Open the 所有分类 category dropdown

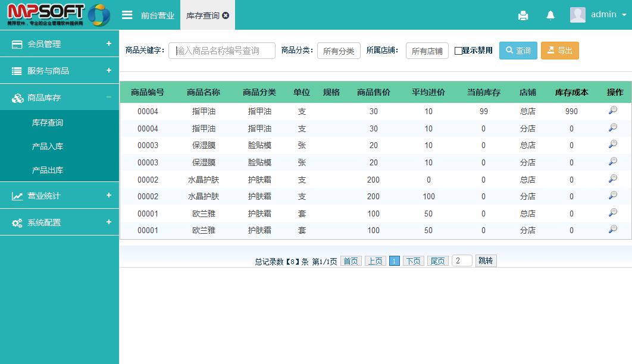click(339, 51)
